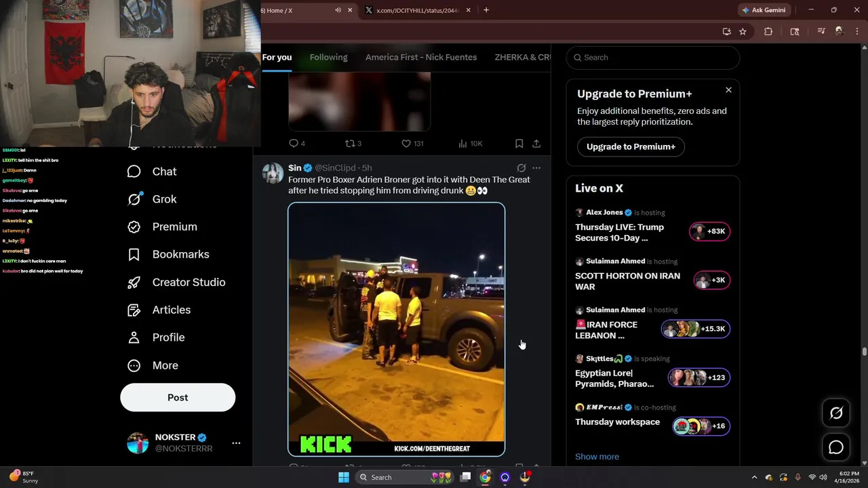Open Chrome from the taskbar
This screenshot has width=868, height=488.
[485, 477]
